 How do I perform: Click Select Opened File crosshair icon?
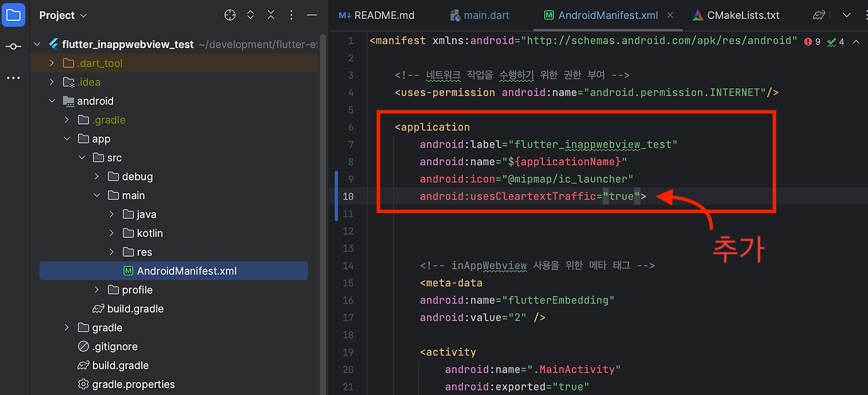click(230, 15)
